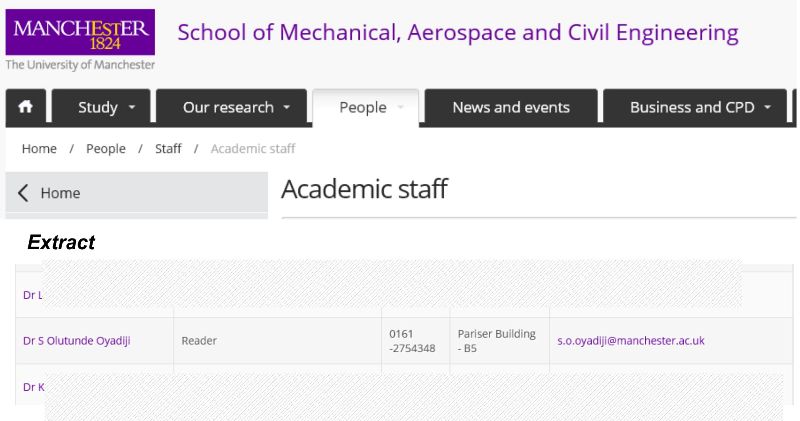Screen dimensions: 800x421
Task: Go to People in the breadcrumb
Action: 106,148
